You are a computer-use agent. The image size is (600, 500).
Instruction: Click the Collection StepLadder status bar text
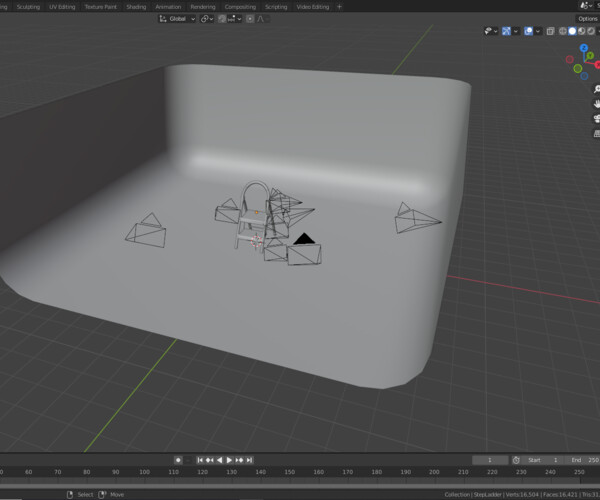(472, 495)
